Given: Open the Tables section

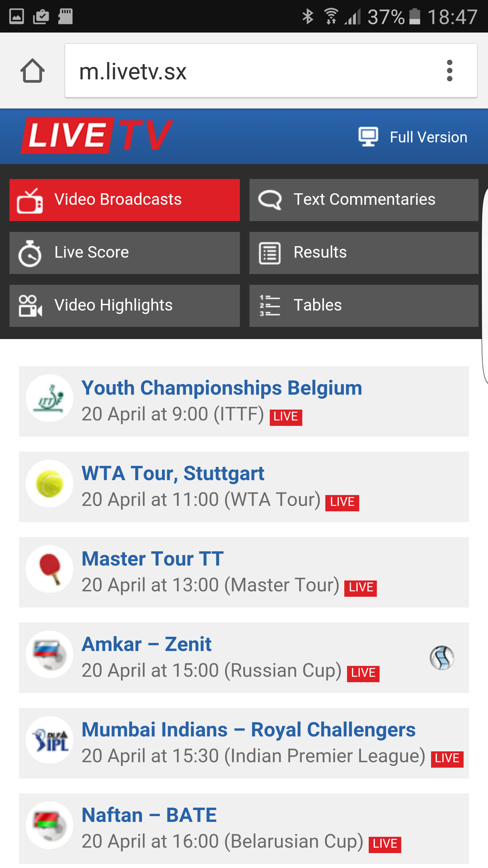Looking at the screenshot, I should [364, 305].
